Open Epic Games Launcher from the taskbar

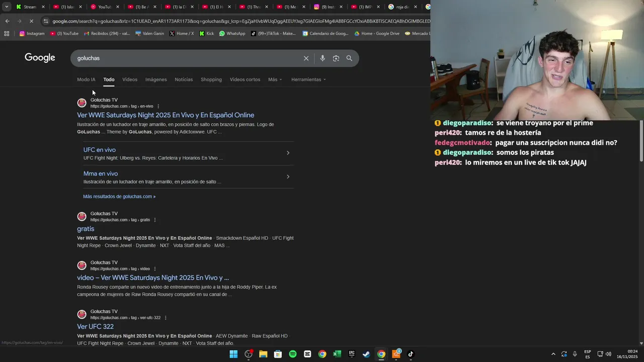(352, 354)
